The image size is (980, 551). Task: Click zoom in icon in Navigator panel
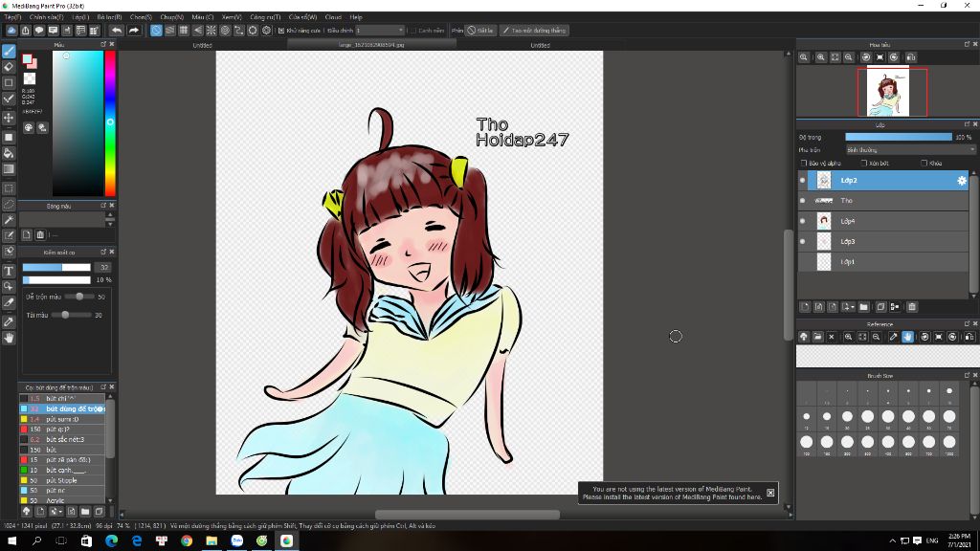point(820,56)
